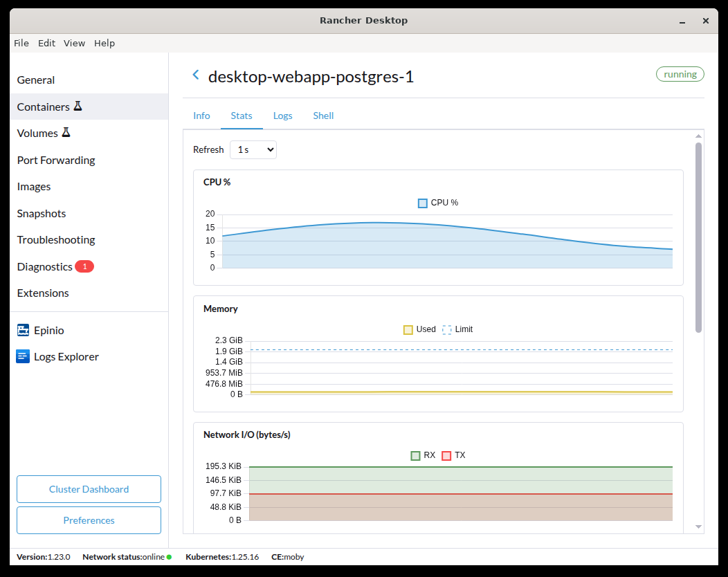Minimize the Rancher Desktop window
Image resolution: width=728 pixels, height=577 pixels.
(x=682, y=21)
